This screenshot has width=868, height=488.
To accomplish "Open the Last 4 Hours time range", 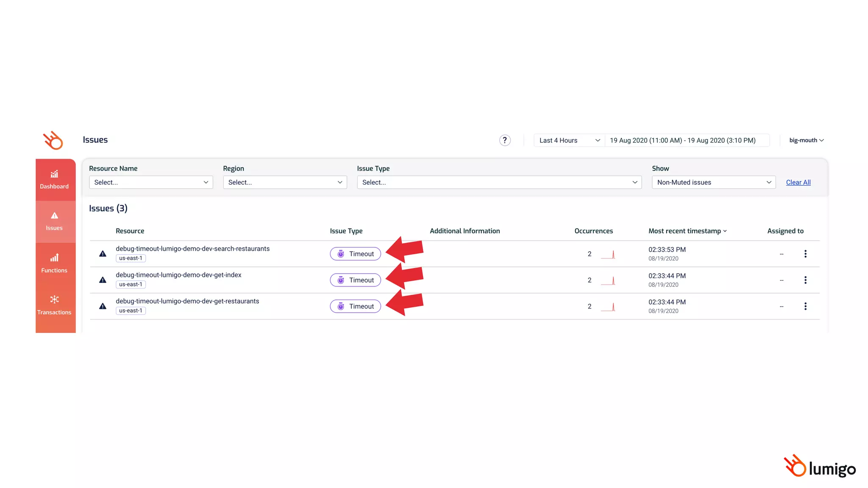I will (569, 140).
